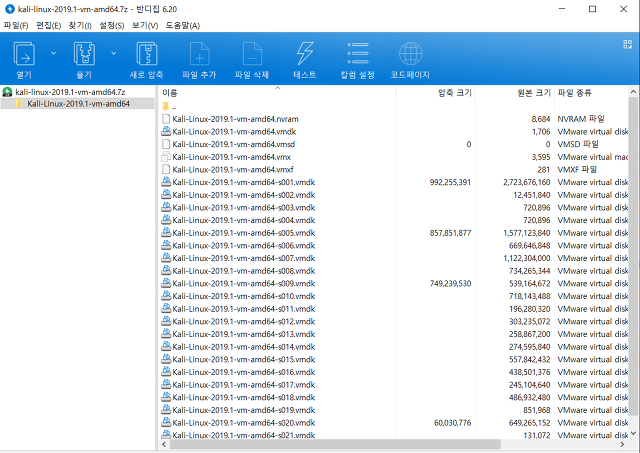Select file Kali-Linux-2019.1-vm-amd64-s017.vmdk
Viewport: 640px width, 453px height.
244,384
